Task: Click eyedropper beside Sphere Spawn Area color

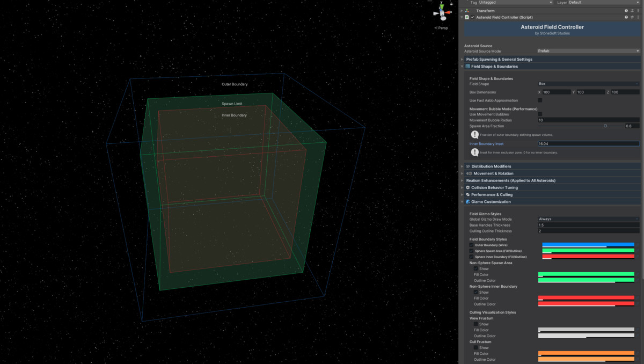Action: click(637, 251)
